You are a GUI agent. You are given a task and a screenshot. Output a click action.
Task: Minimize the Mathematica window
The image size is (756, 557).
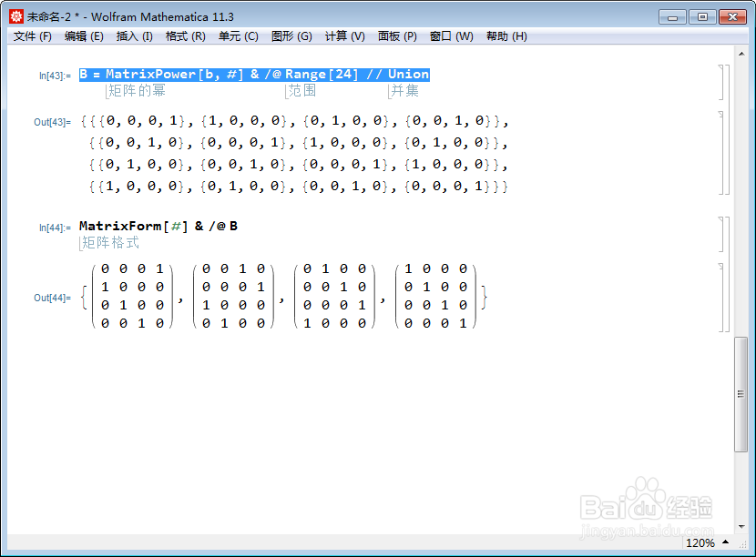pyautogui.click(x=672, y=17)
